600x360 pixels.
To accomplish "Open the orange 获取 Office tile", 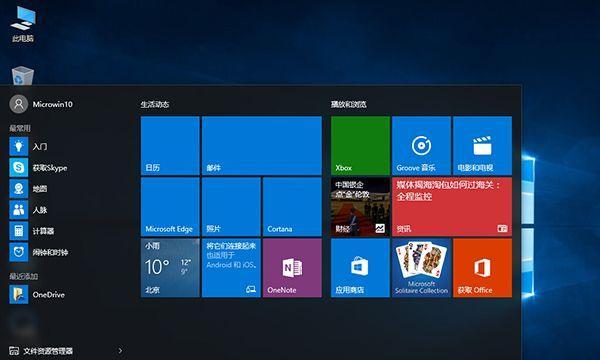I will tap(483, 268).
